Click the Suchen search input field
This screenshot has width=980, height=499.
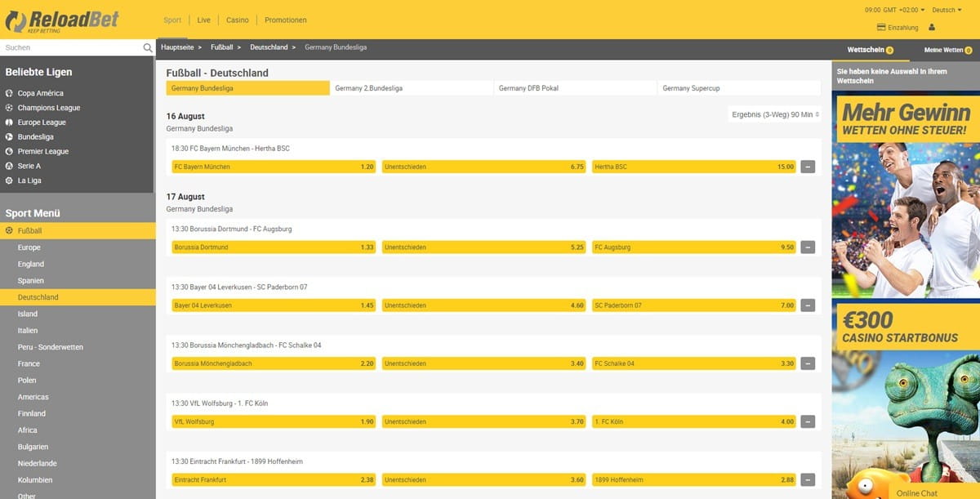click(x=71, y=48)
